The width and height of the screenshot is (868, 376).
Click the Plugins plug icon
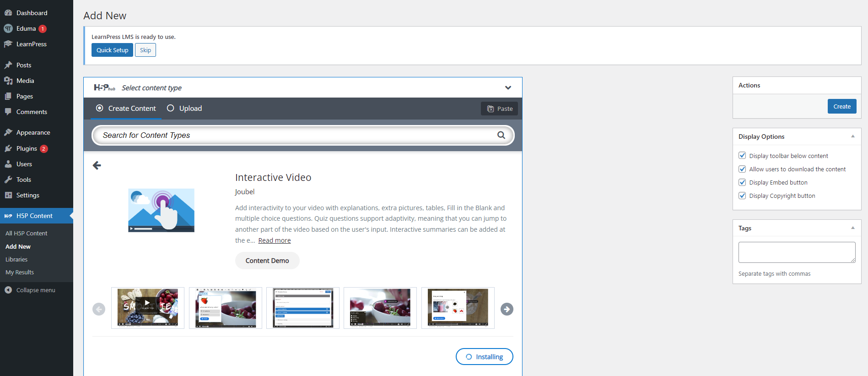[x=8, y=148]
